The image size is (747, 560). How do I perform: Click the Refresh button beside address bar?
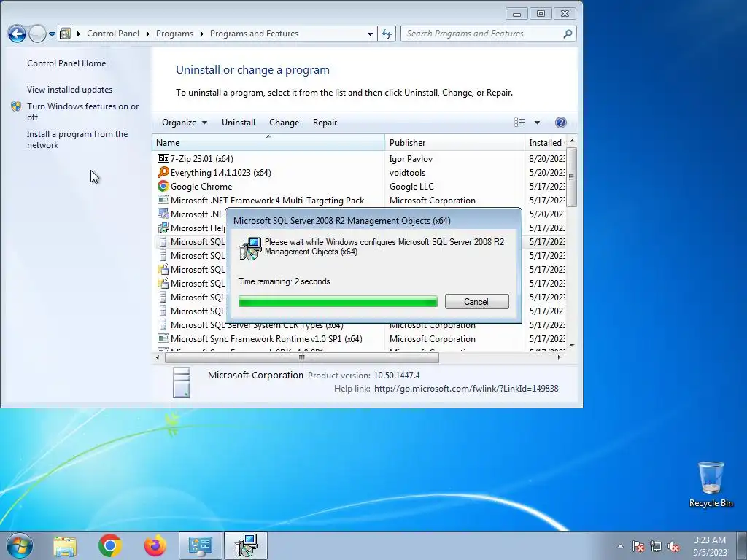point(387,34)
